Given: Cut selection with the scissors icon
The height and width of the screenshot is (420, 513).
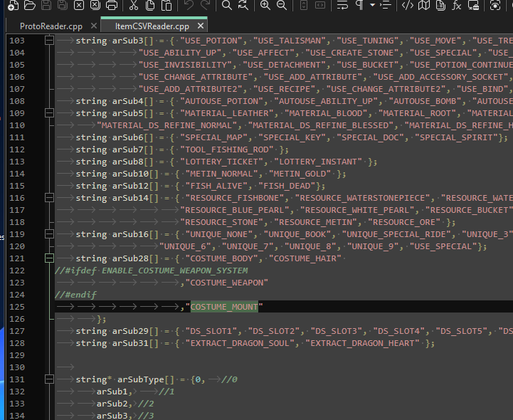Looking at the screenshot, I should pos(134,5).
